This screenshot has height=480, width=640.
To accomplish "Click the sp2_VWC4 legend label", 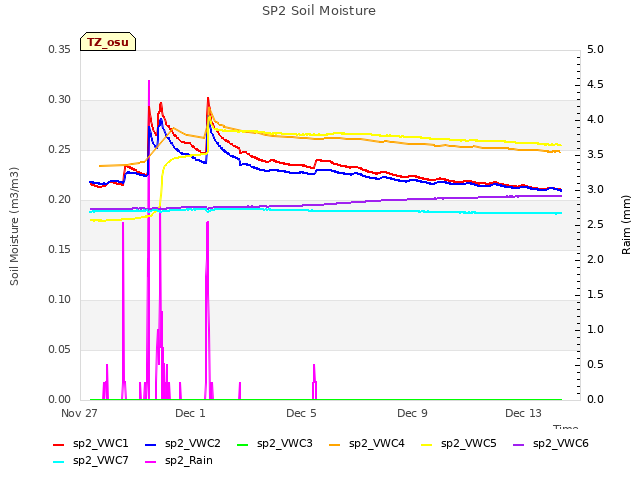I will click(x=377, y=443).
